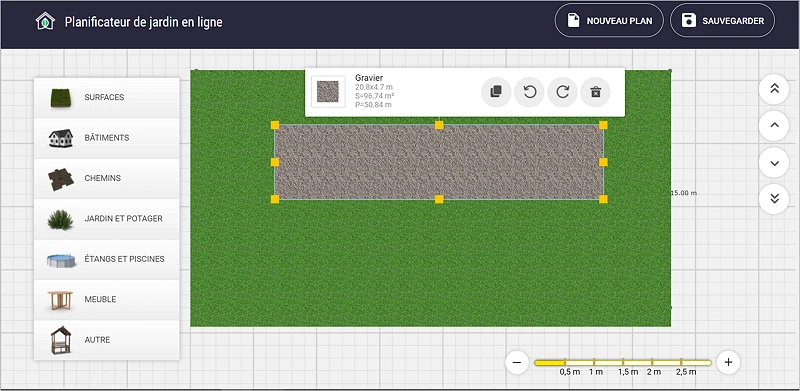Click the paving tile icon for Chemins
Screen dimensions: 800x391
61,180
